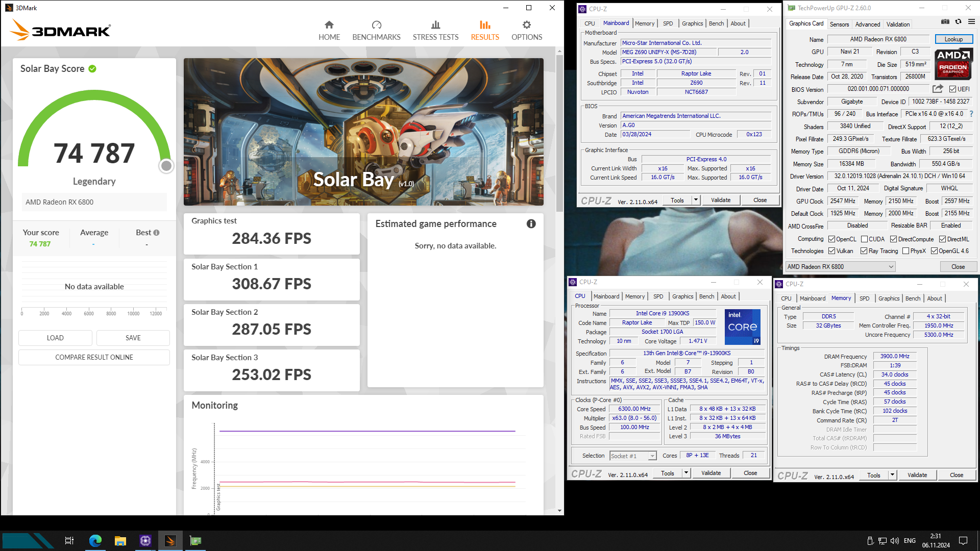Click Validate in the Mainboard CPU-Z window
Screen dimensions: 980x551
(x=721, y=201)
